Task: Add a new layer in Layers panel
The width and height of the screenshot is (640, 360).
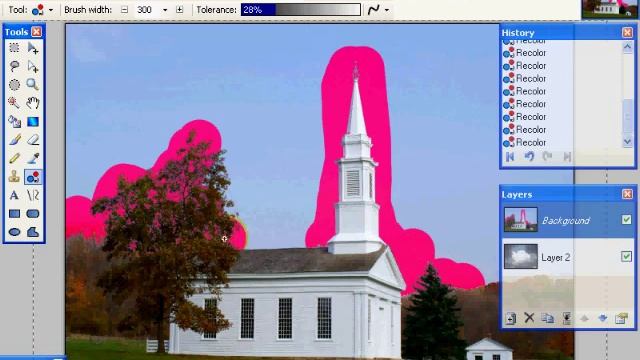Action: pos(511,318)
